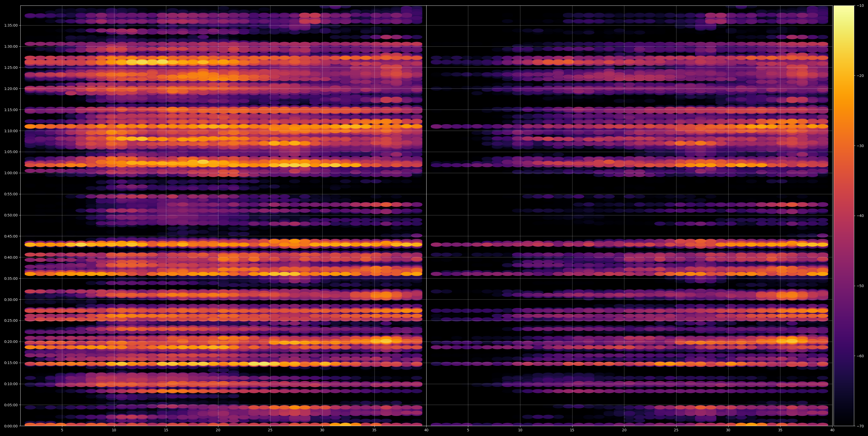The height and width of the screenshot is (436, 868).
Task: Select the 1:20:00 time label
Action: tap(11, 89)
